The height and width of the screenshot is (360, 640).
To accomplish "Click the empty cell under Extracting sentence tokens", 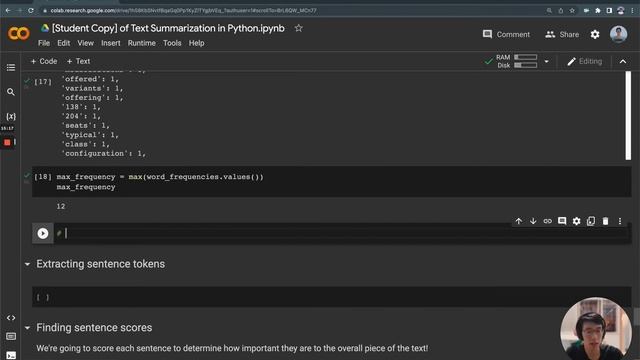I will (x=331, y=297).
